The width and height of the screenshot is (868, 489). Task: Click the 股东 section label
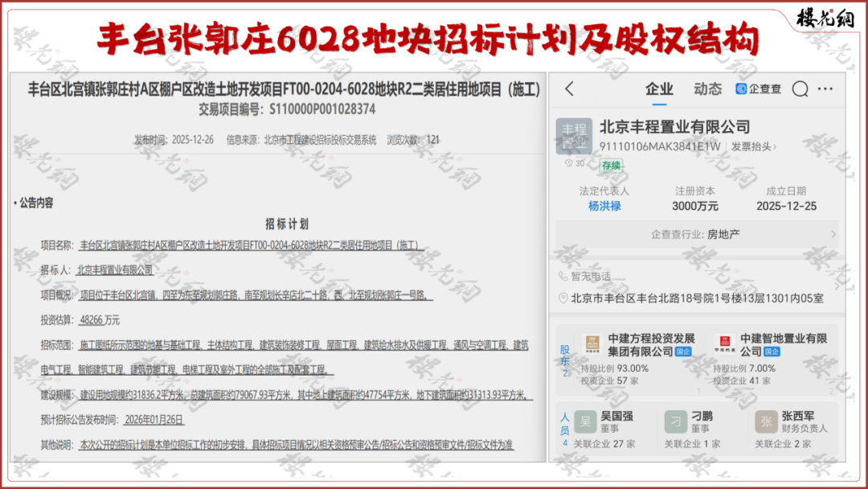pyautogui.click(x=565, y=355)
